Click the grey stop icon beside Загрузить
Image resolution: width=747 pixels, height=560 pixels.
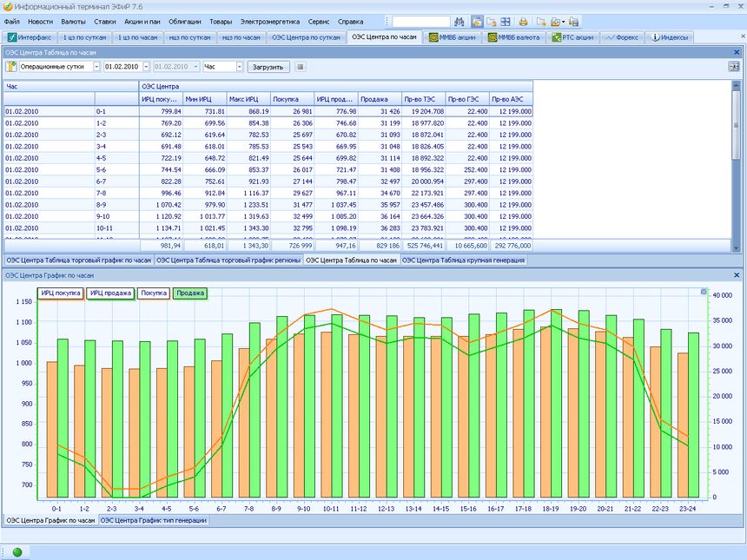301,66
